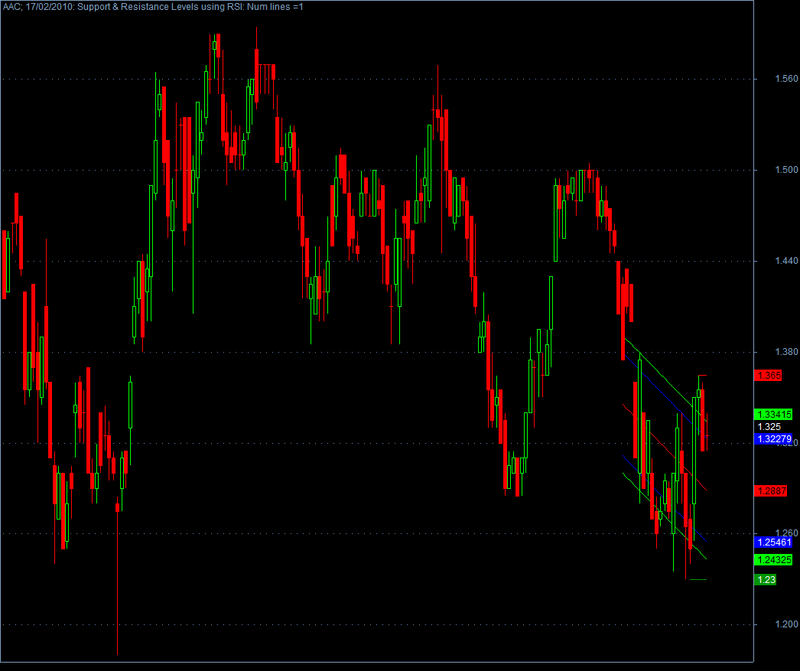800x671 pixels.
Task: Click the green 1.24325 price label
Action: click(773, 560)
